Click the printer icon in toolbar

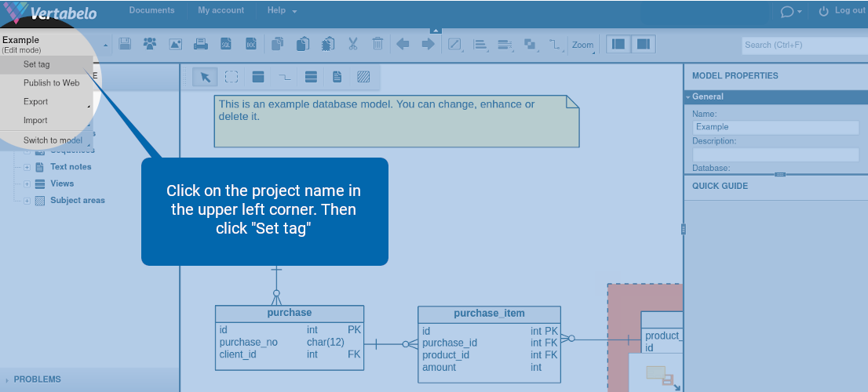point(200,44)
